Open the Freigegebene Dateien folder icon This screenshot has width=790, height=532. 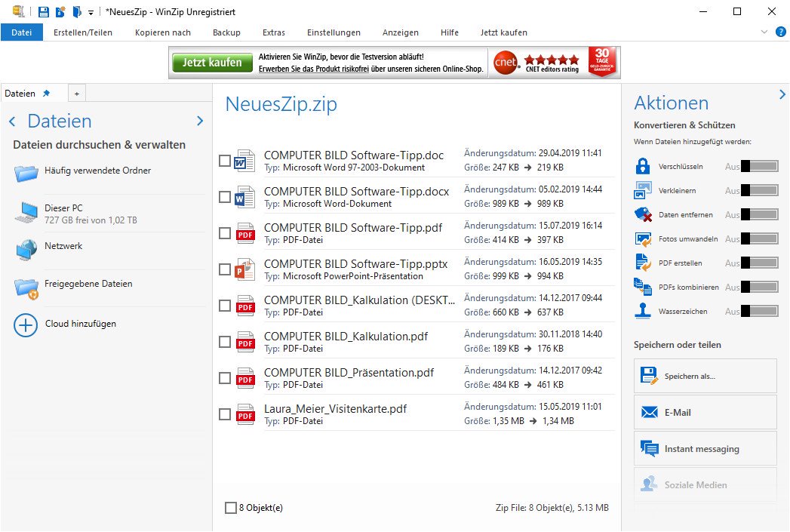pos(26,288)
